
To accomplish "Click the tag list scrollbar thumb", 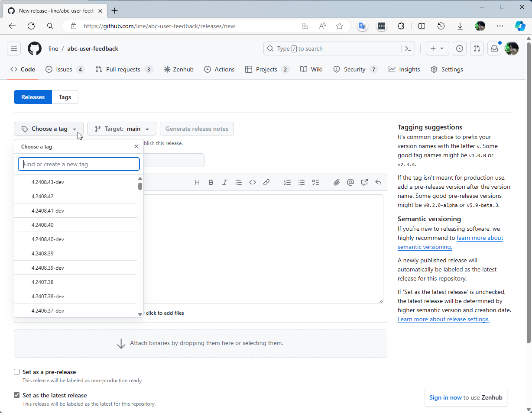I will [x=140, y=187].
